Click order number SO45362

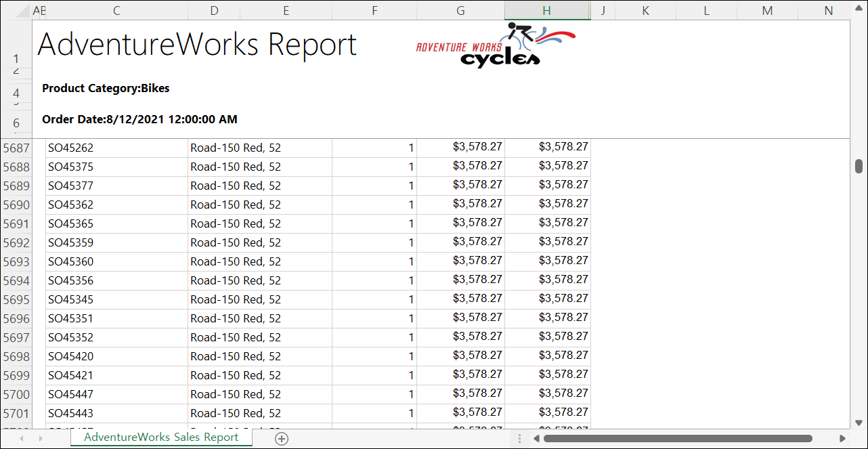[x=116, y=205]
